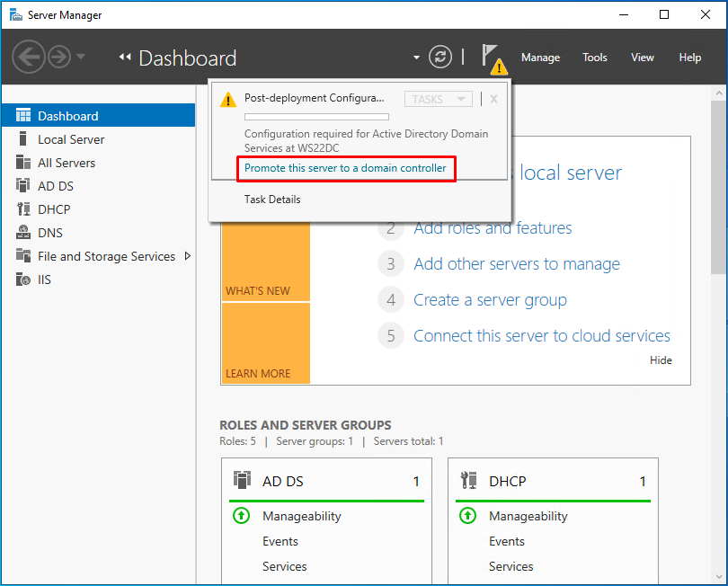Click the step 4 number circle
The width and height of the screenshot is (728, 586).
pos(391,300)
